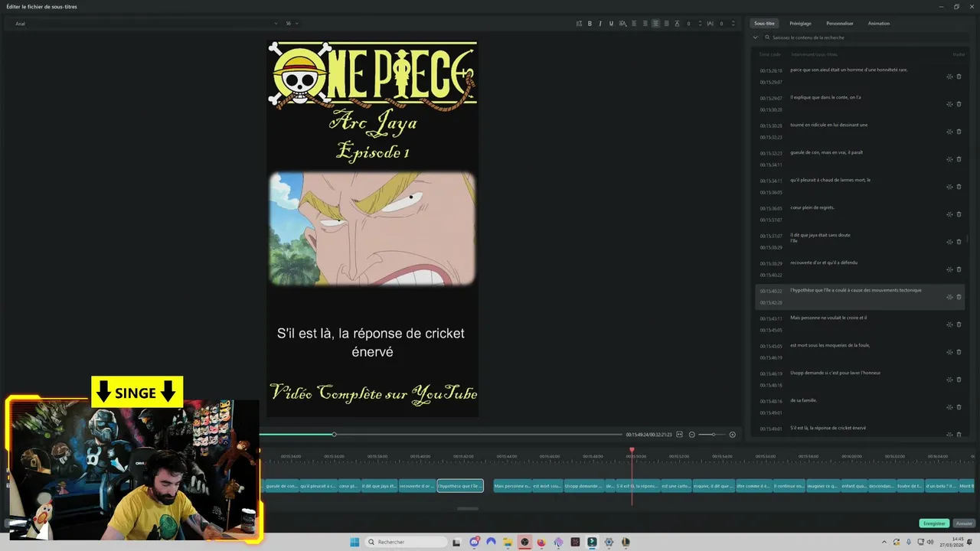
Task: Toggle italic subtitle formatting
Action: [600, 24]
